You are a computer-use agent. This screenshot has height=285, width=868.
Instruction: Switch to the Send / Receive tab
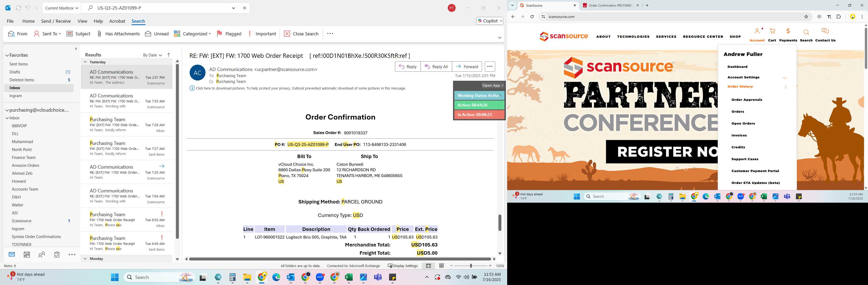(x=56, y=21)
